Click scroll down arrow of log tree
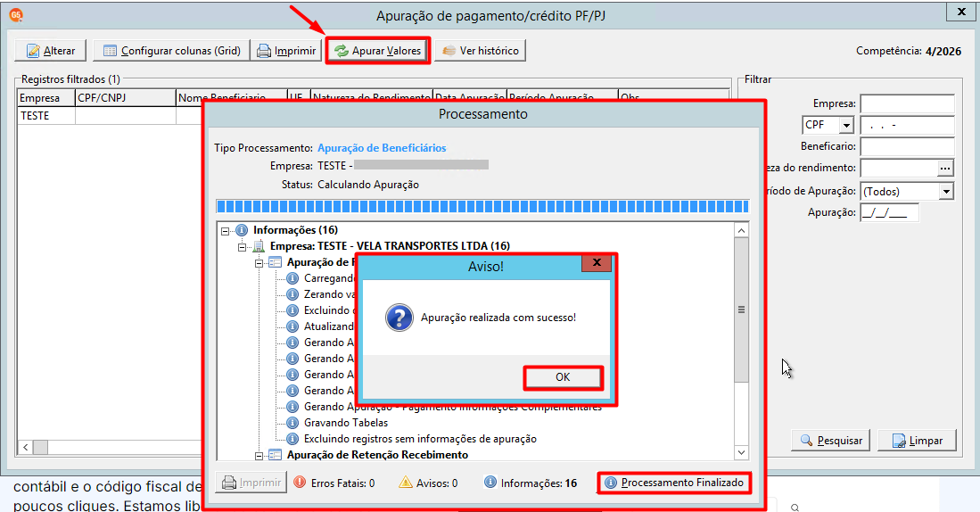This screenshot has width=980, height=512. [x=741, y=452]
